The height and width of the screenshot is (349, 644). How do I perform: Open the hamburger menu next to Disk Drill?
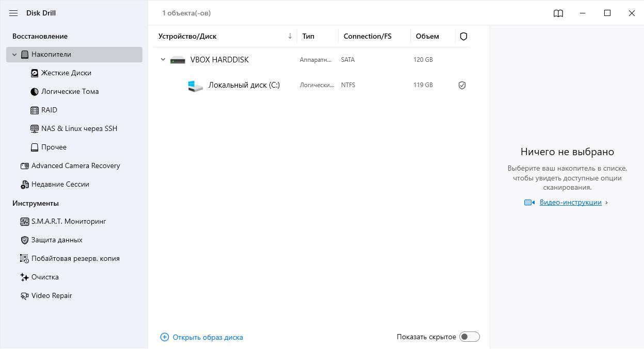[13, 13]
